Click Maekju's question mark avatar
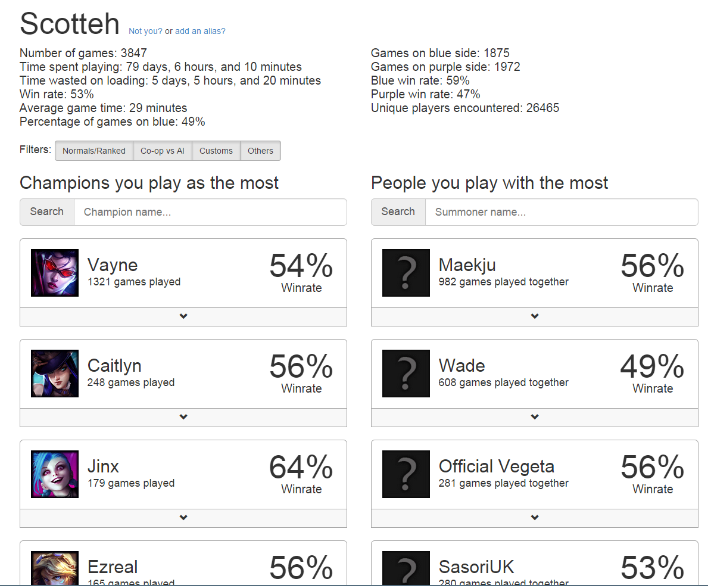This screenshot has height=588, width=711. click(x=406, y=273)
